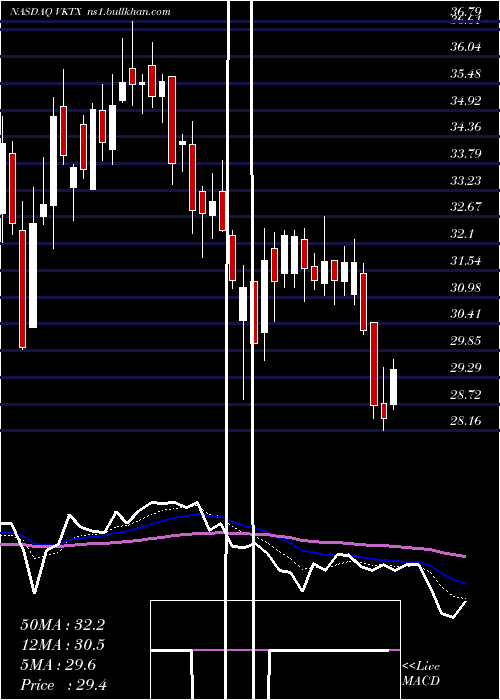Click the 28.16 price axis label
The width and height of the screenshot is (500, 700).
[466, 420]
